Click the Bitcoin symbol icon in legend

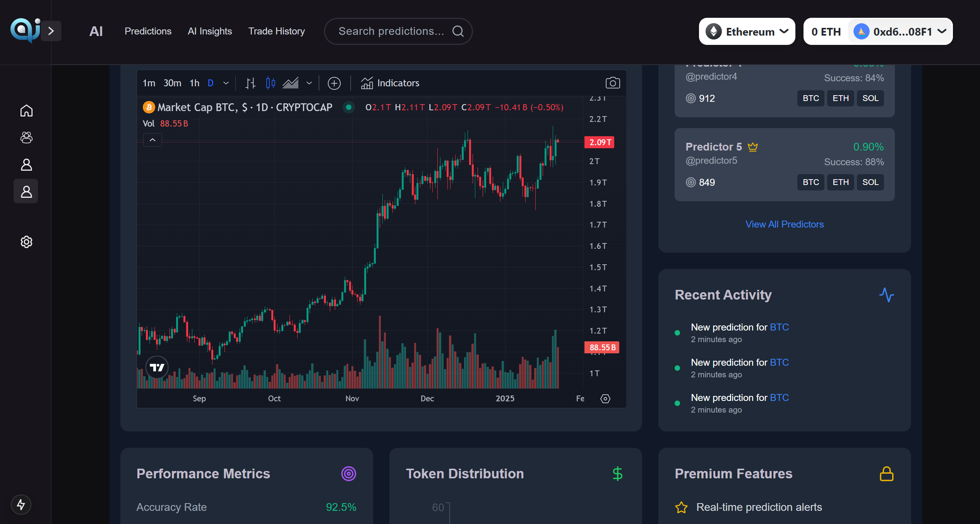click(x=149, y=107)
